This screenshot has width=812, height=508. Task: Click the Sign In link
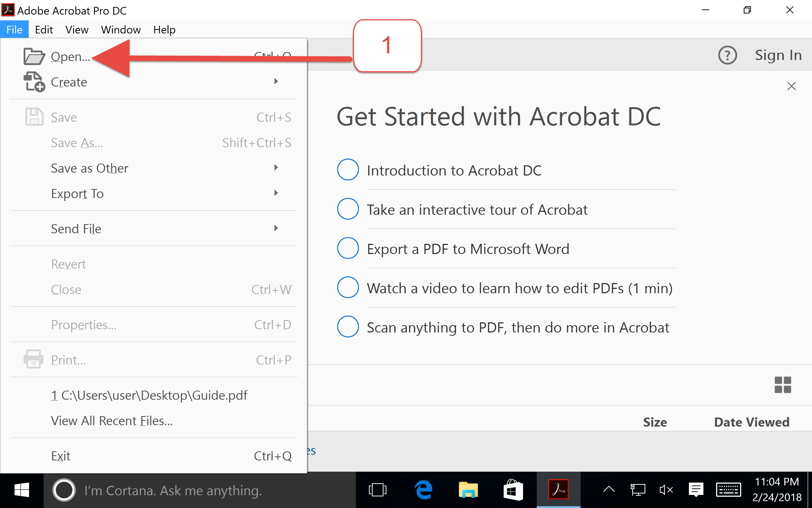coord(778,55)
